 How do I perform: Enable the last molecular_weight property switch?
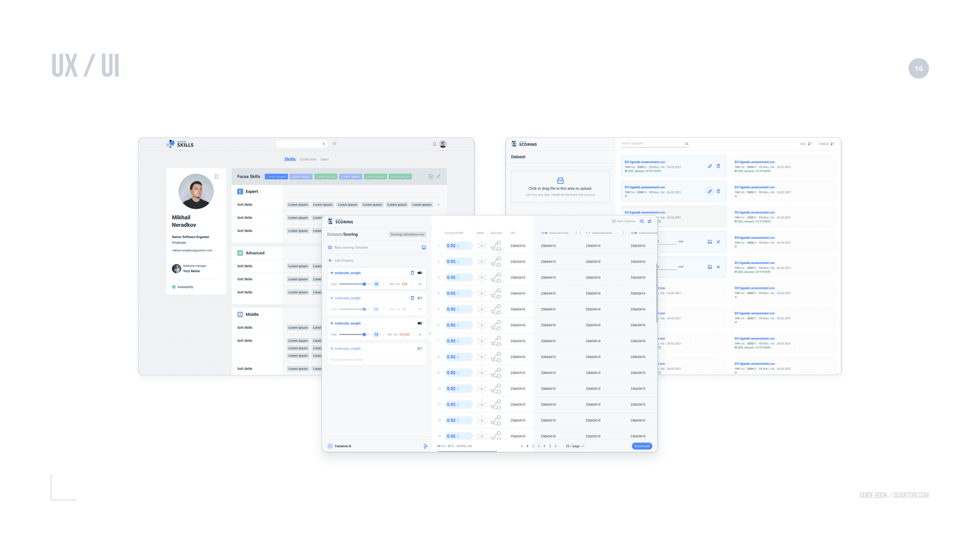420,348
